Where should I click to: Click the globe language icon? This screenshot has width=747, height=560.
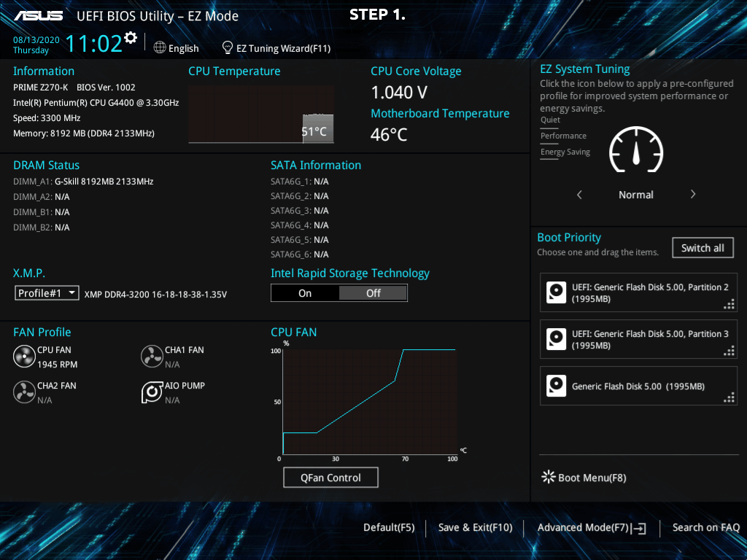coord(160,47)
